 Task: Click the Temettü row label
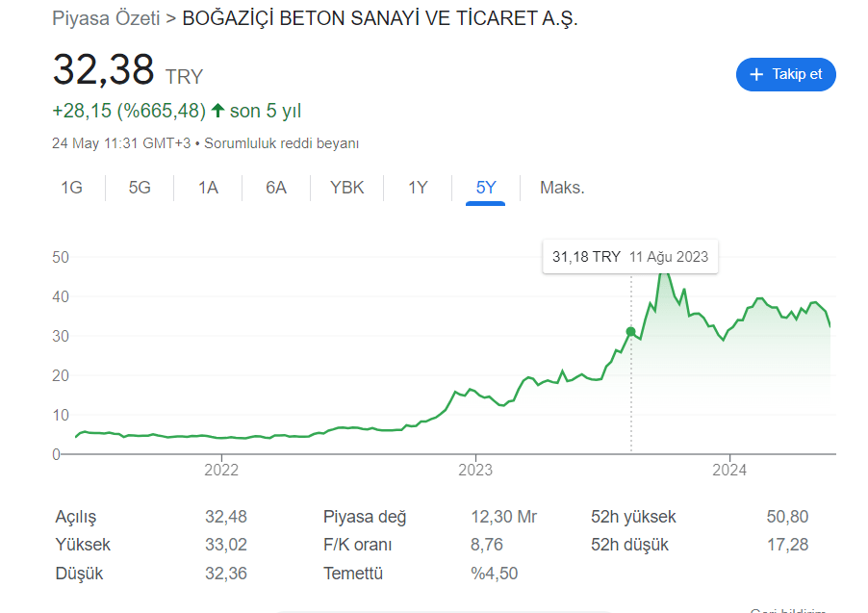point(353,574)
